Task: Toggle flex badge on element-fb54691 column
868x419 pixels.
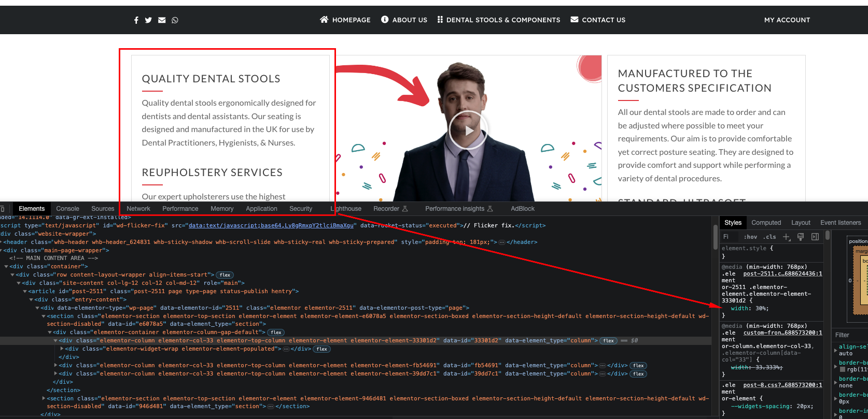Action: coord(638,366)
